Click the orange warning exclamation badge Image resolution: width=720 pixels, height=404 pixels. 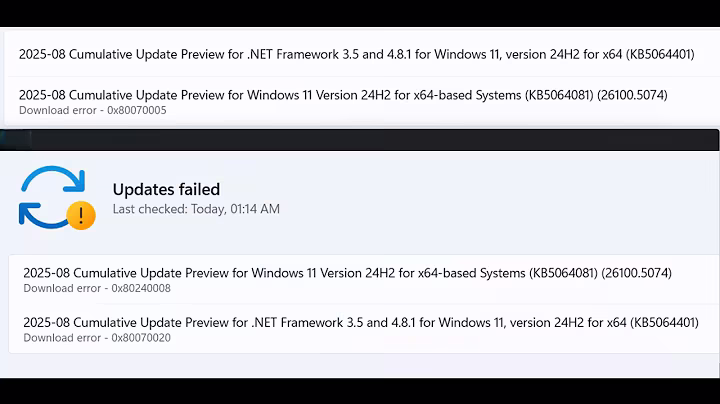81,214
